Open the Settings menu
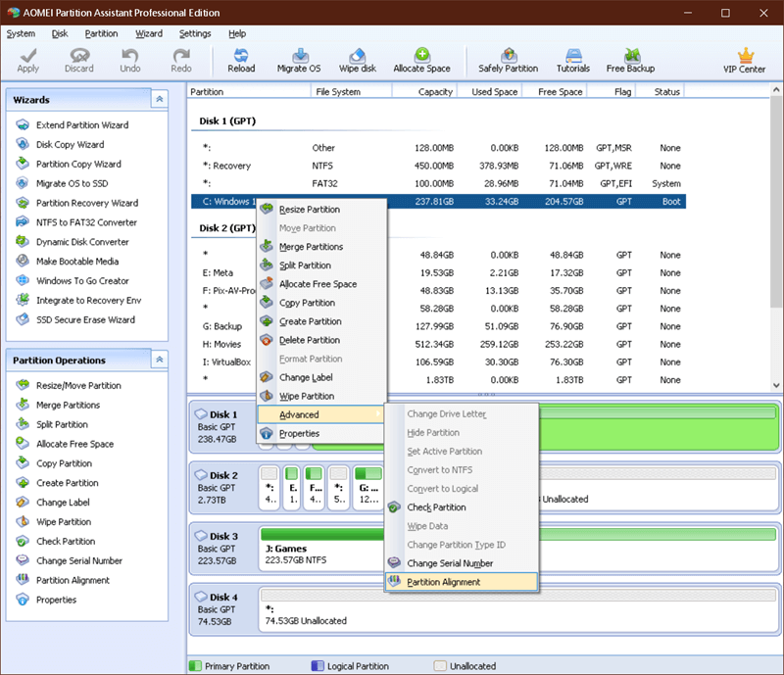Screen dimensions: 784x675 tap(195, 33)
